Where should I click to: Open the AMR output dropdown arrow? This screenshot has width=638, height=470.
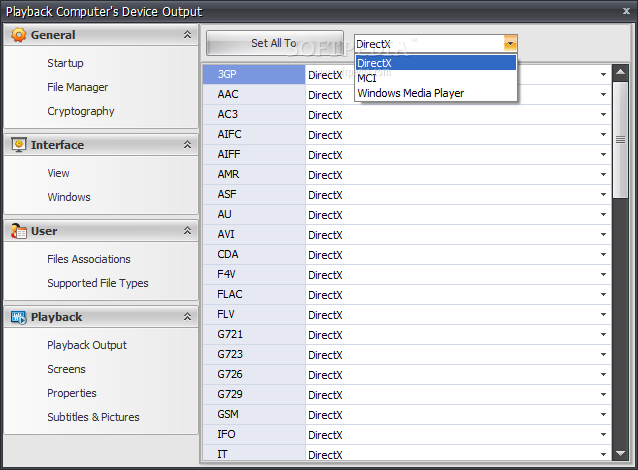(x=603, y=175)
